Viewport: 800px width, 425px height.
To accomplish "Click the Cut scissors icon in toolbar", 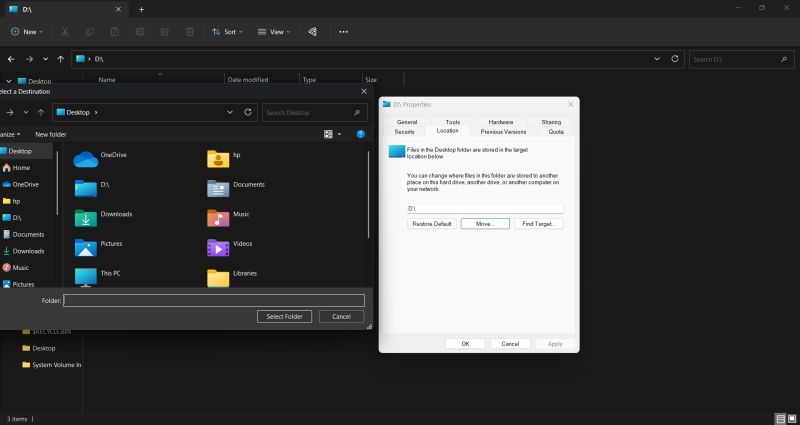I will [65, 32].
